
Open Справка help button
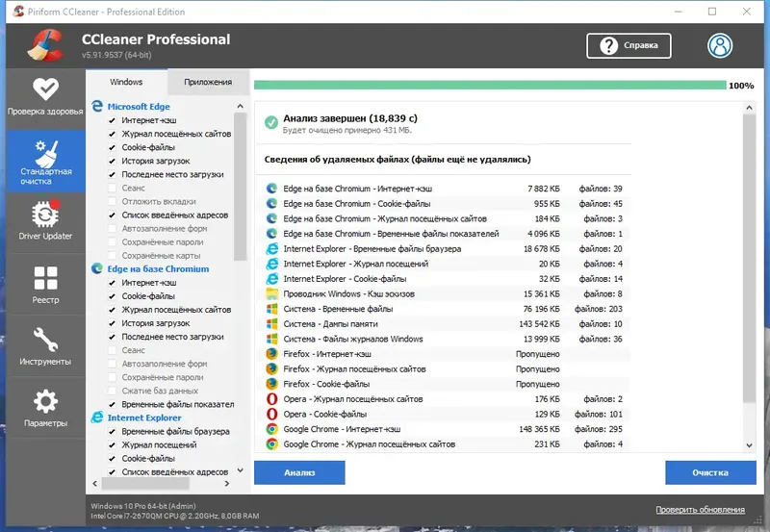629,45
